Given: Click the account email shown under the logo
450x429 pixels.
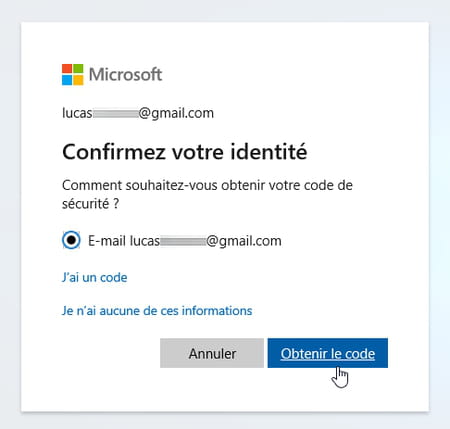Looking at the screenshot, I should click(x=138, y=113).
